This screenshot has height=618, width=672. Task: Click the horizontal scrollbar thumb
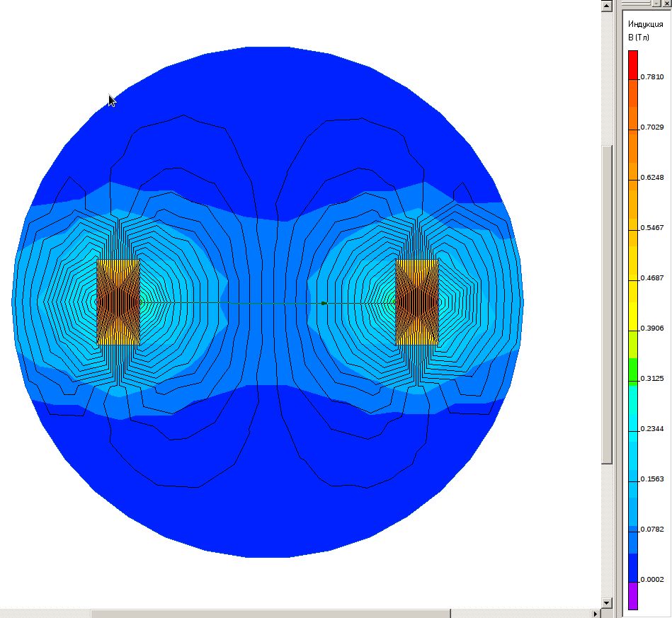coord(270,614)
